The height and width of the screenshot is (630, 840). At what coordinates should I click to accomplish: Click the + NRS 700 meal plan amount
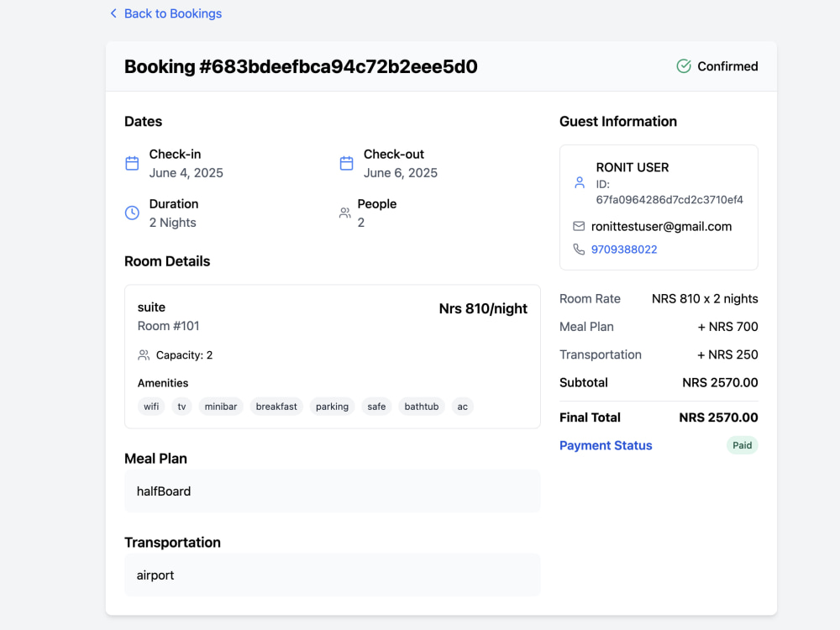[x=727, y=327]
